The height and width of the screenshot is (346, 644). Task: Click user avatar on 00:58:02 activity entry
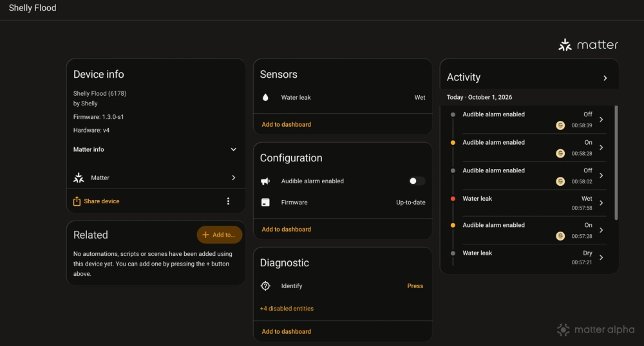coord(560,181)
